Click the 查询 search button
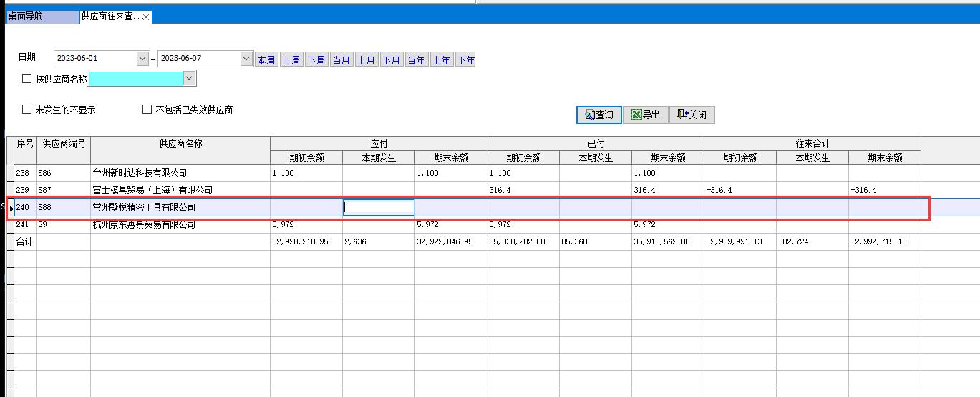This screenshot has height=397, width=980. [x=599, y=115]
